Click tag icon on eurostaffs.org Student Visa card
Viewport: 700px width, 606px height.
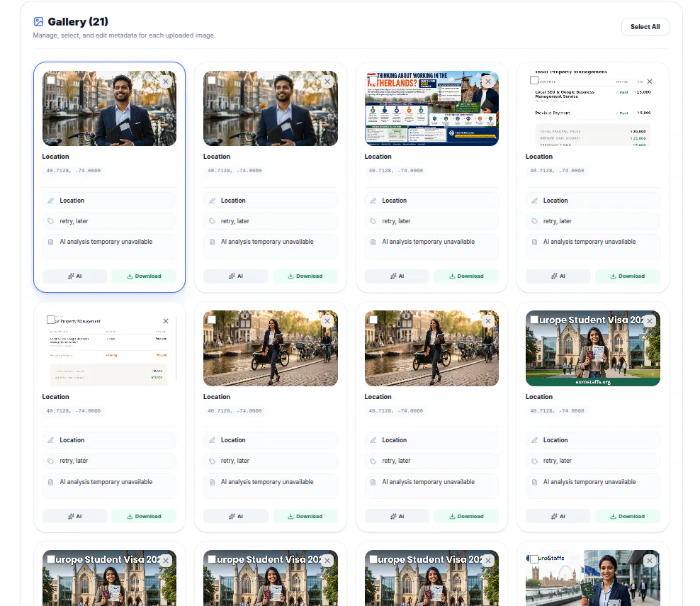pos(534,461)
